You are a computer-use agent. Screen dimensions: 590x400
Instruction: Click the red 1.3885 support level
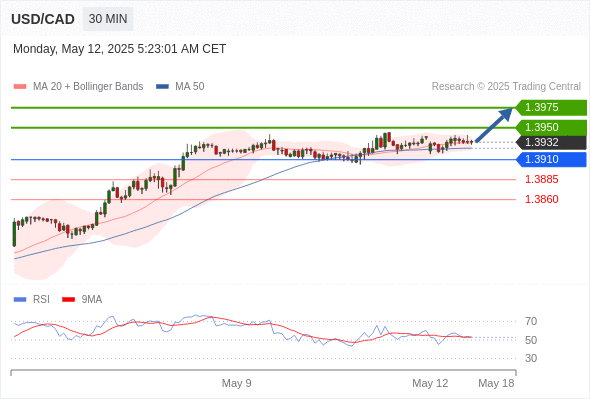pos(541,179)
